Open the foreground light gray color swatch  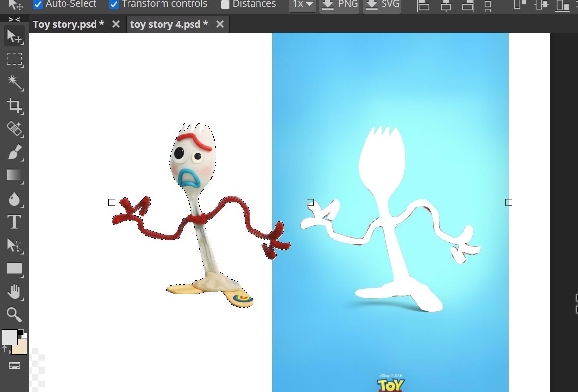(9, 337)
